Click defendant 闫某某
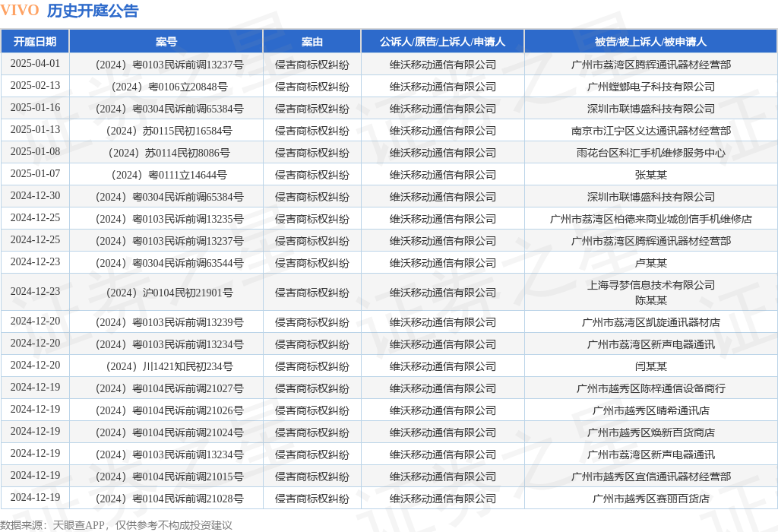This screenshot has width=778, height=532. (650, 367)
